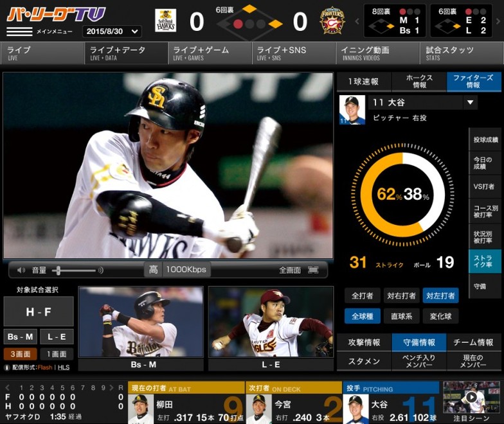Enter fullscreen with the 全画面 icon
Screen dimensions: 504x424
[313, 270]
